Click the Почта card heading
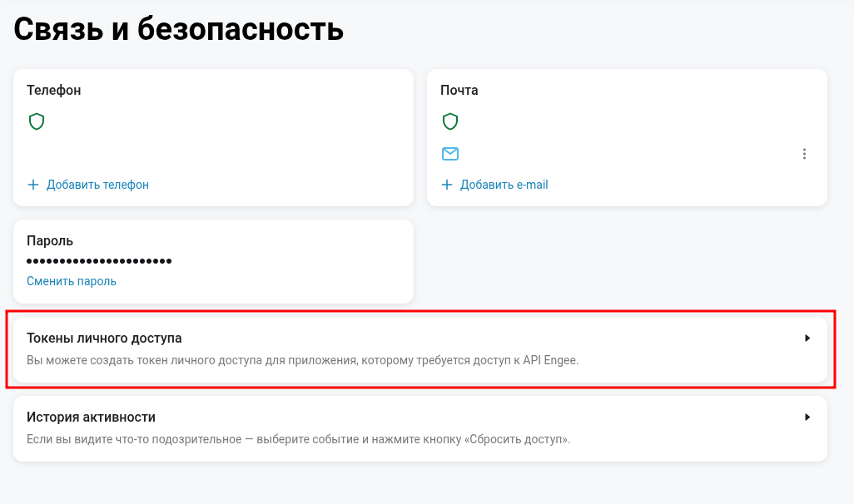This screenshot has height=504, width=854. (459, 91)
